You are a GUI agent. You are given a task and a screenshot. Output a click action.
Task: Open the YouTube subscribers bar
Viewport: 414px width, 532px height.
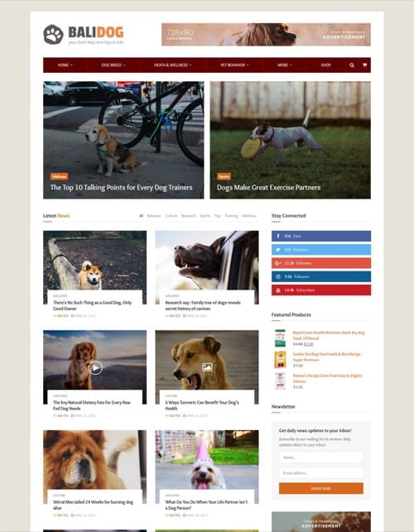click(x=321, y=290)
